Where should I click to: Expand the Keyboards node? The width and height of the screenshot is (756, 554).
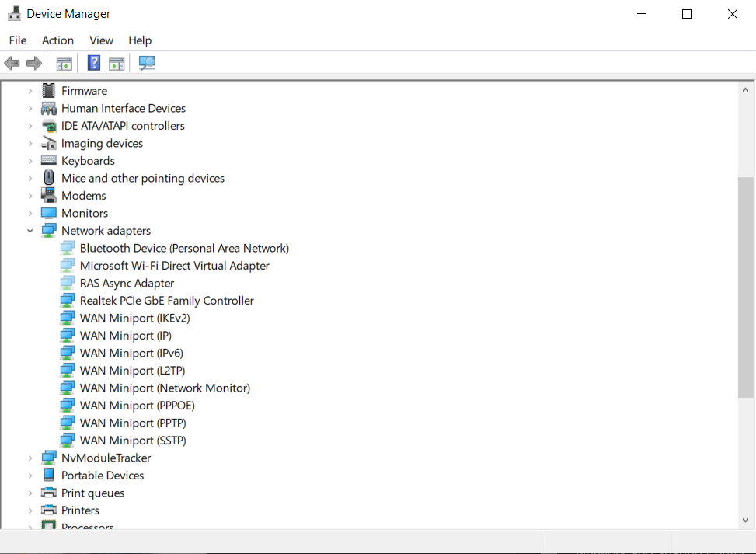point(30,161)
